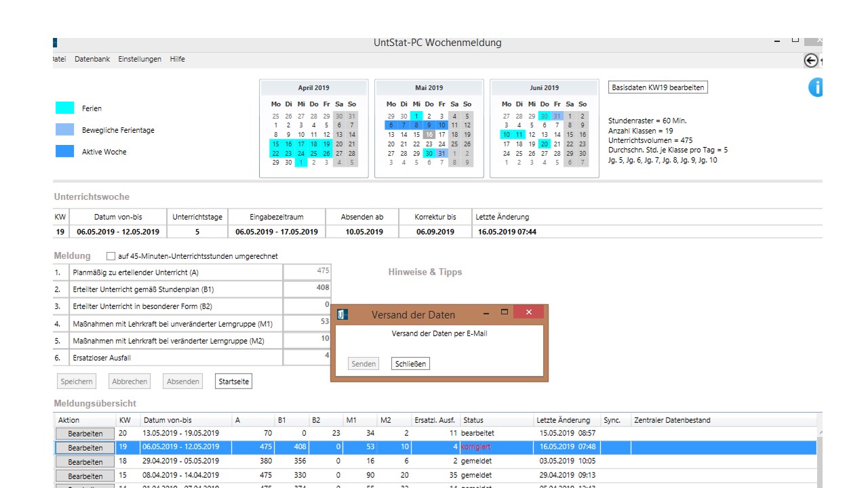
Task: Click the Zentraler Datenbestand column header
Action: 673,420
